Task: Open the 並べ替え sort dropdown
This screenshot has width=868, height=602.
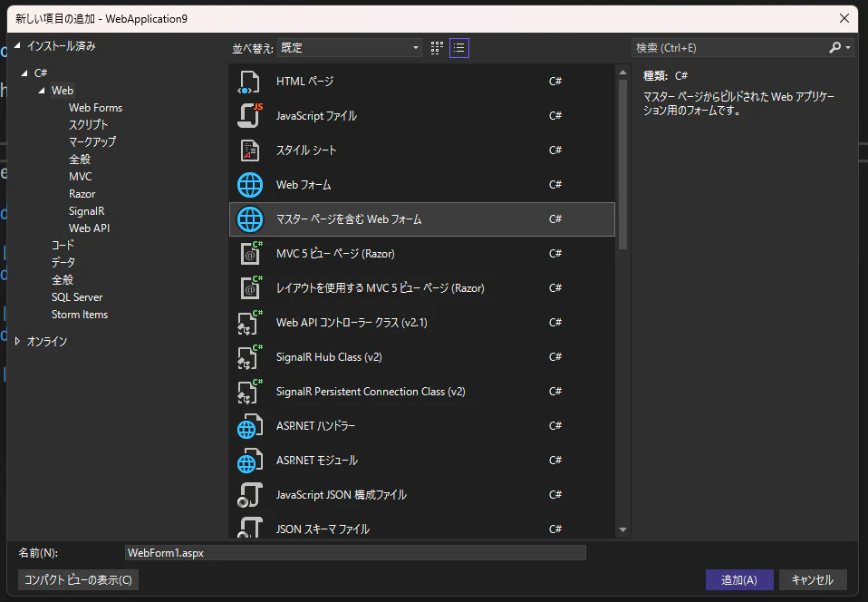Action: pyautogui.click(x=350, y=48)
